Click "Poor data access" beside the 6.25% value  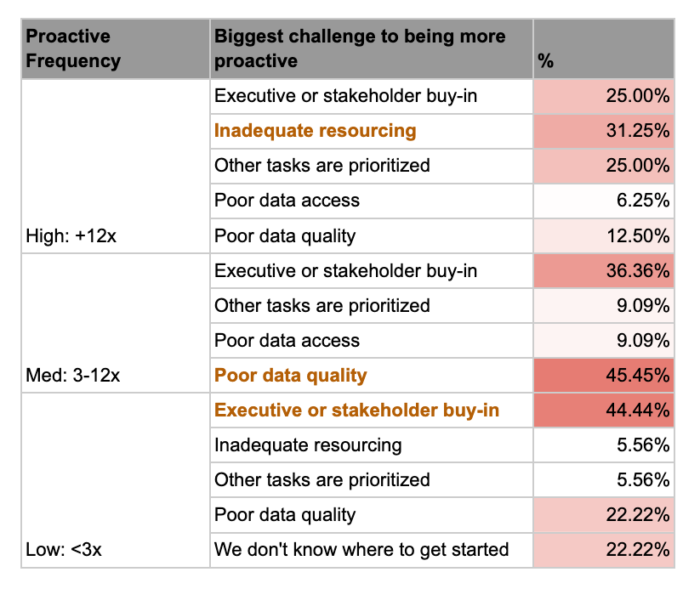(x=287, y=201)
